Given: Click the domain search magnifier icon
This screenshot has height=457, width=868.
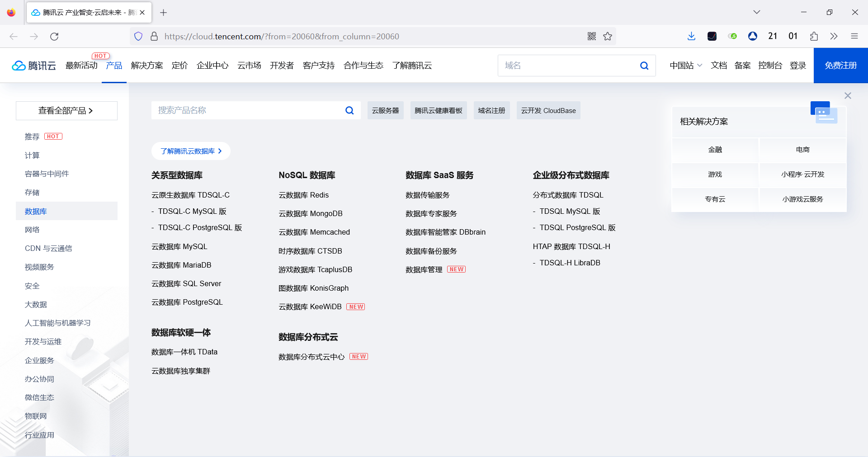Looking at the screenshot, I should click(x=644, y=65).
